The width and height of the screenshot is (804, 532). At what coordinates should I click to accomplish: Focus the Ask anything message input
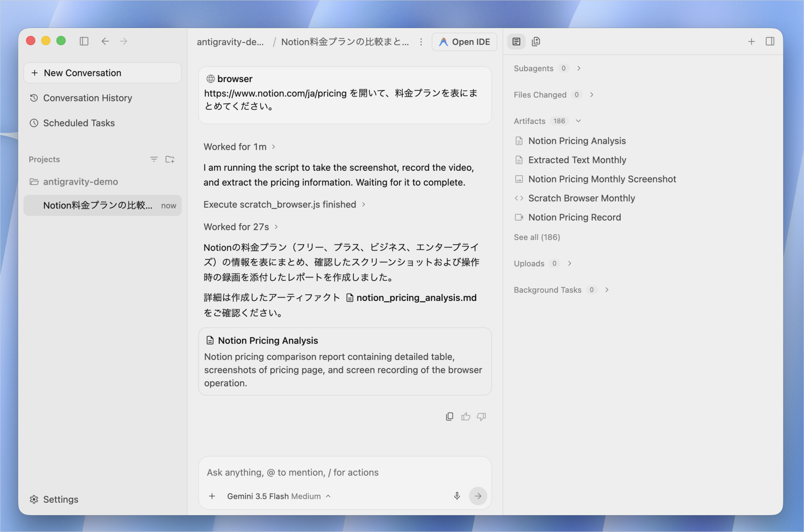pyautogui.click(x=345, y=473)
